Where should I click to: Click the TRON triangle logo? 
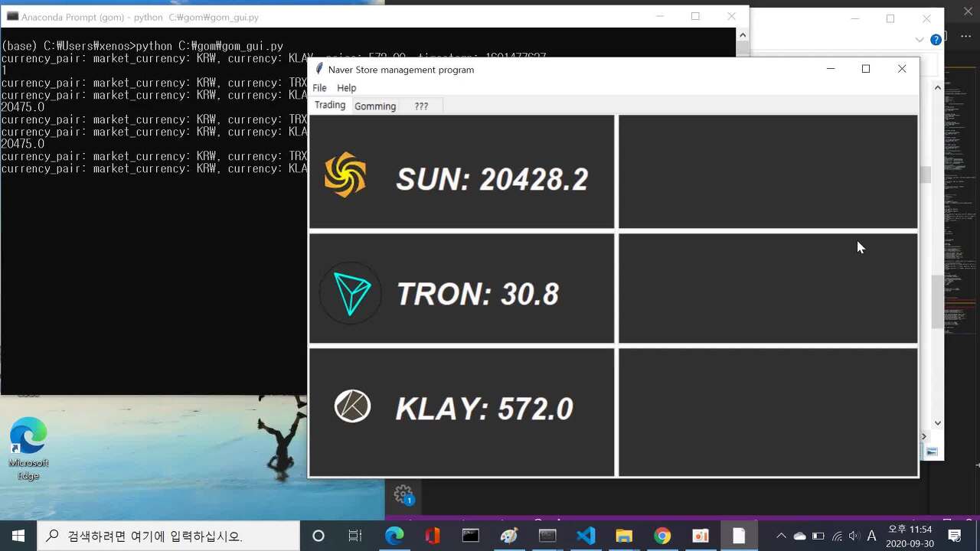point(351,293)
